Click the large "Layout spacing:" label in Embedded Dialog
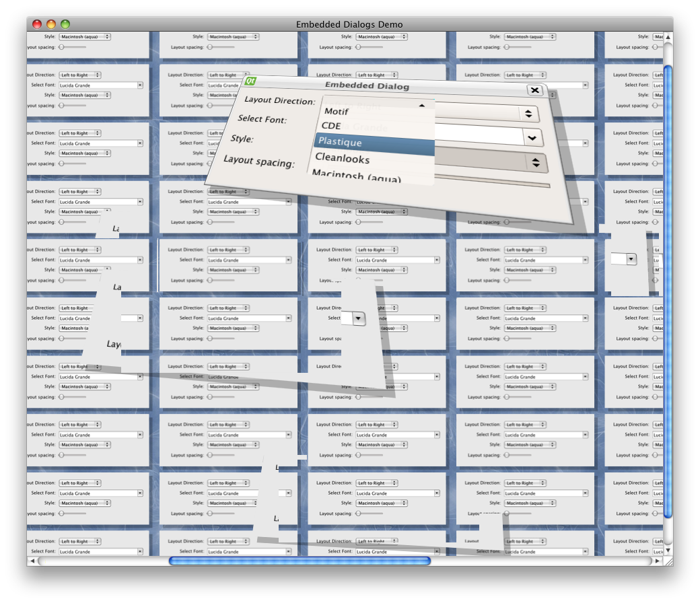Image resolution: width=700 pixels, height=603 pixels. pyautogui.click(x=259, y=161)
